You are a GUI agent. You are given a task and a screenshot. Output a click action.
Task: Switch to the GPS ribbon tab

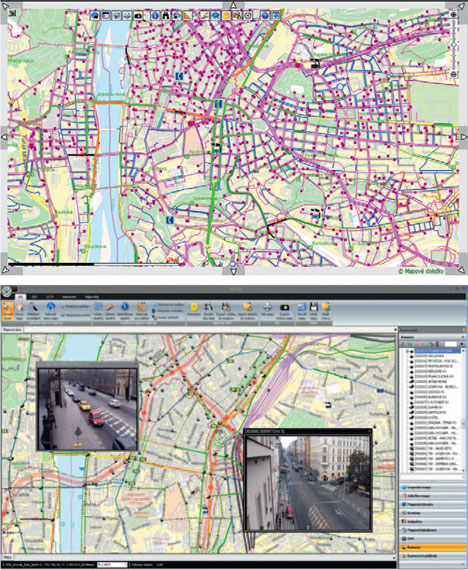[x=35, y=297]
